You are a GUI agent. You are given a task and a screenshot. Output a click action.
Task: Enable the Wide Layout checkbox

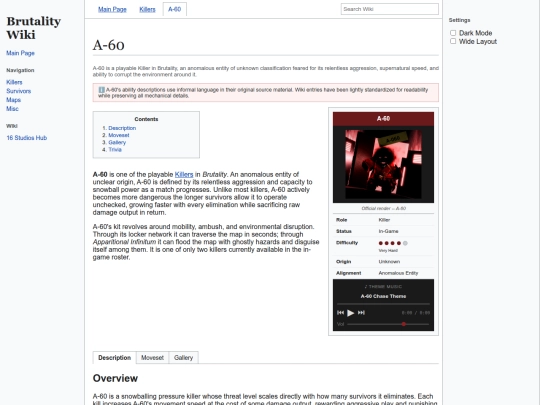click(x=453, y=41)
